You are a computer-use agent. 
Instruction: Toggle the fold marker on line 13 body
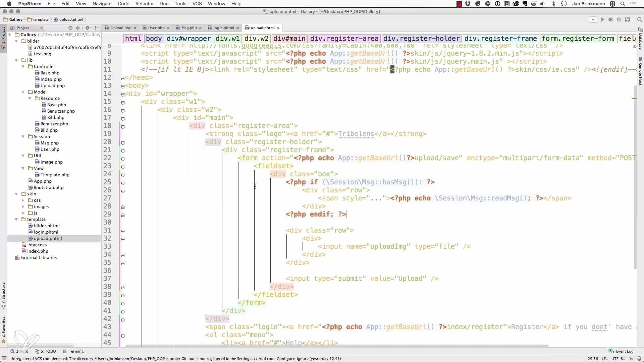(123, 86)
